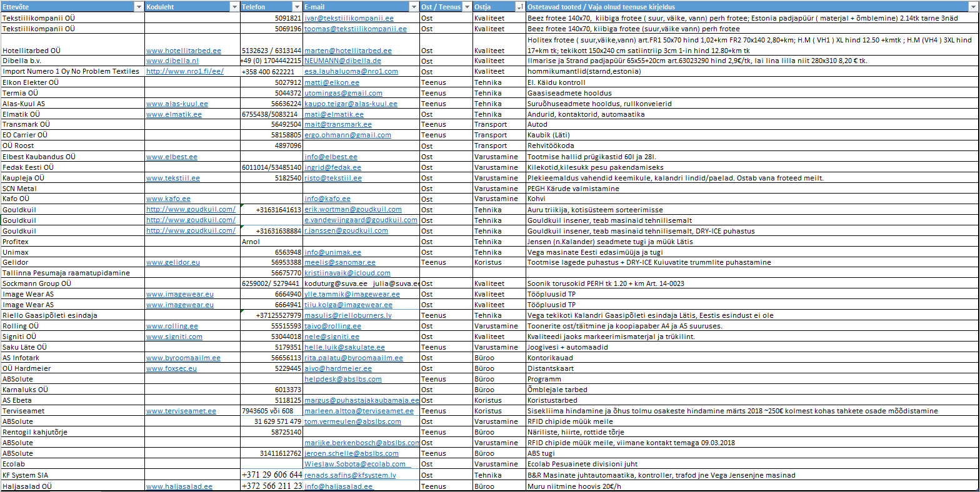Select the Dibella b.v. company cell
This screenshot has width=980, height=492.
(72, 61)
